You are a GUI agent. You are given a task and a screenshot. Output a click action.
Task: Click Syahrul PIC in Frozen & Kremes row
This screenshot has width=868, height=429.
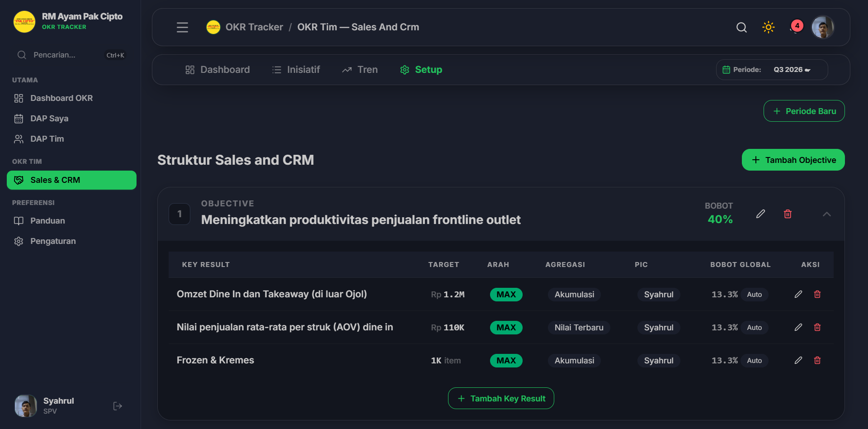[659, 361]
